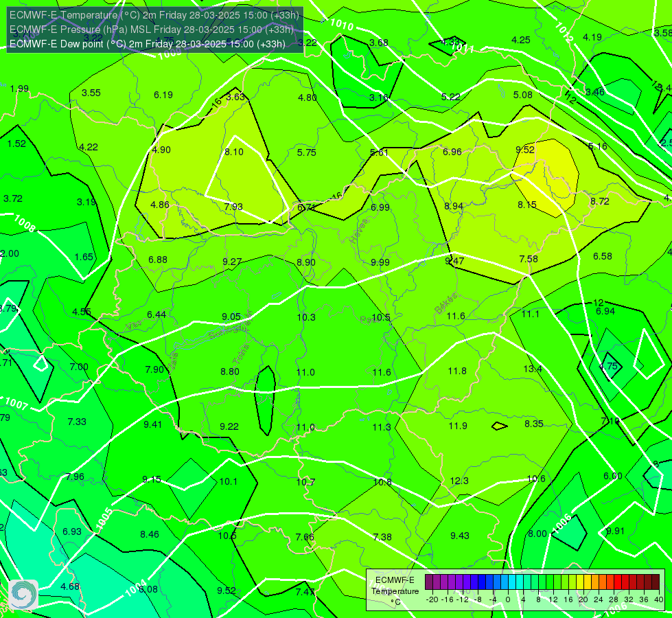
Task: Click the 8.46 value on the map
Action: point(150,534)
